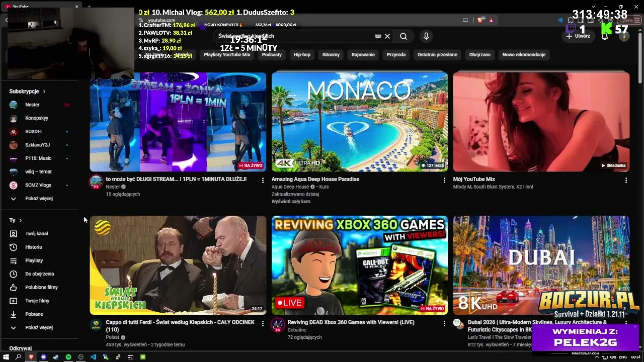Click the Windows Start button
The height and width of the screenshot is (362, 644).
(6, 357)
